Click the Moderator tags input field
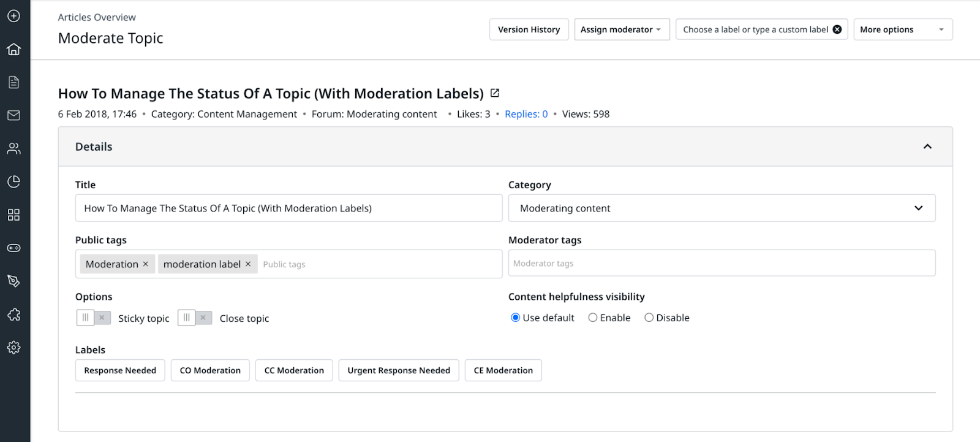The image size is (980, 442). coord(722,263)
